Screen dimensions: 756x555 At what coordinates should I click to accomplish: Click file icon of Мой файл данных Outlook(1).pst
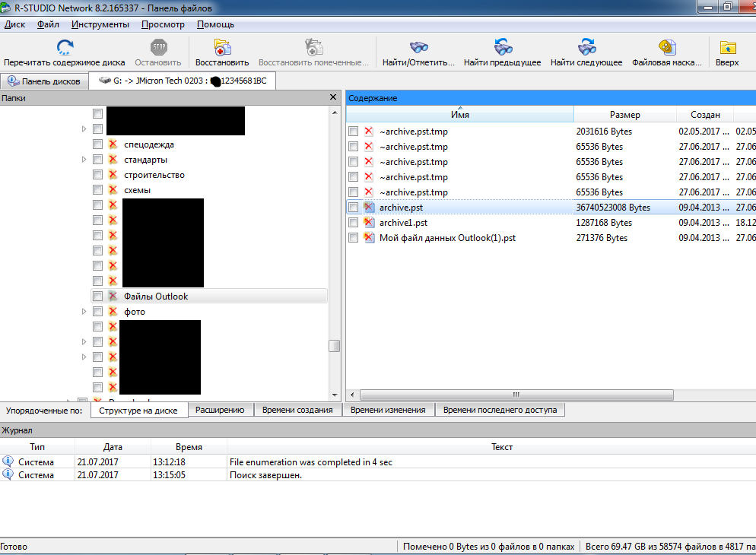click(x=369, y=237)
